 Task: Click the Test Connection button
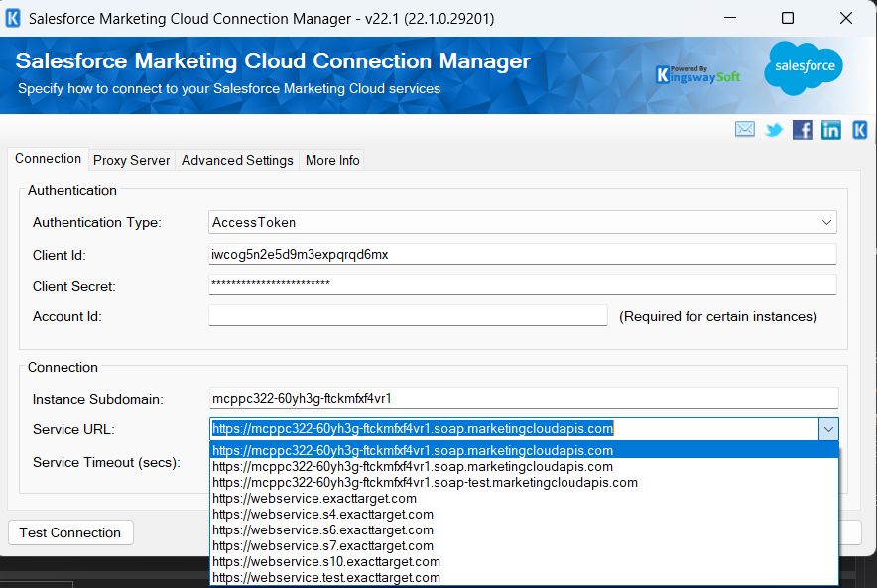[x=70, y=532]
